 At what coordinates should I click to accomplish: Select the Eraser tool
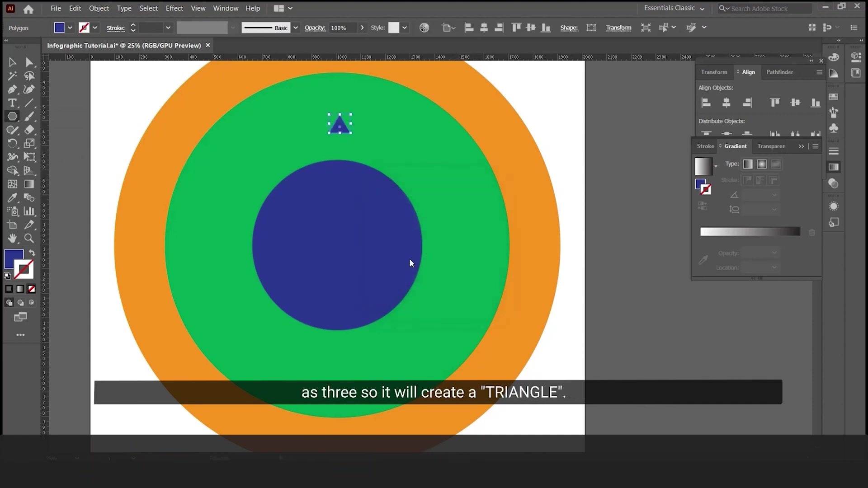(29, 130)
